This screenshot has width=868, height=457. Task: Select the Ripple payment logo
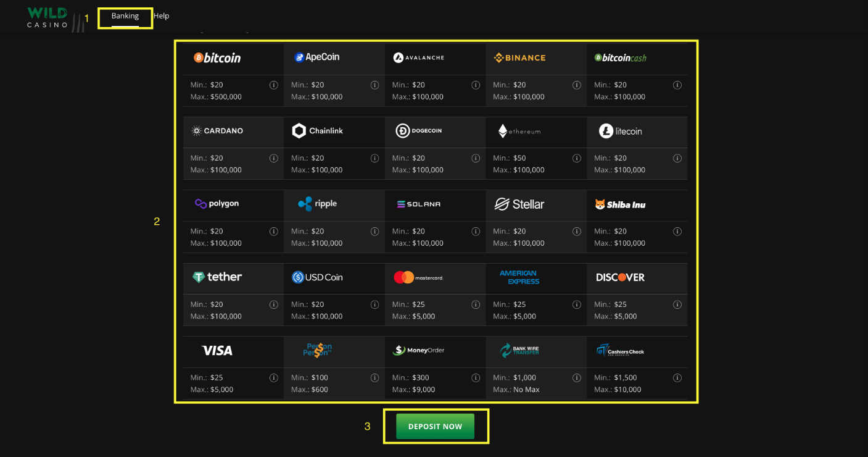tap(317, 204)
